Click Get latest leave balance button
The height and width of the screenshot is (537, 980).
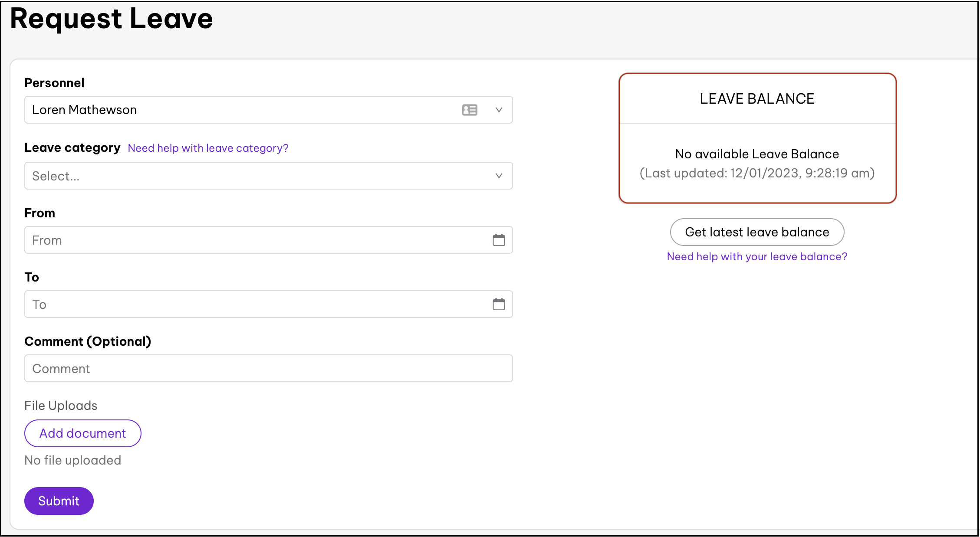tap(757, 232)
